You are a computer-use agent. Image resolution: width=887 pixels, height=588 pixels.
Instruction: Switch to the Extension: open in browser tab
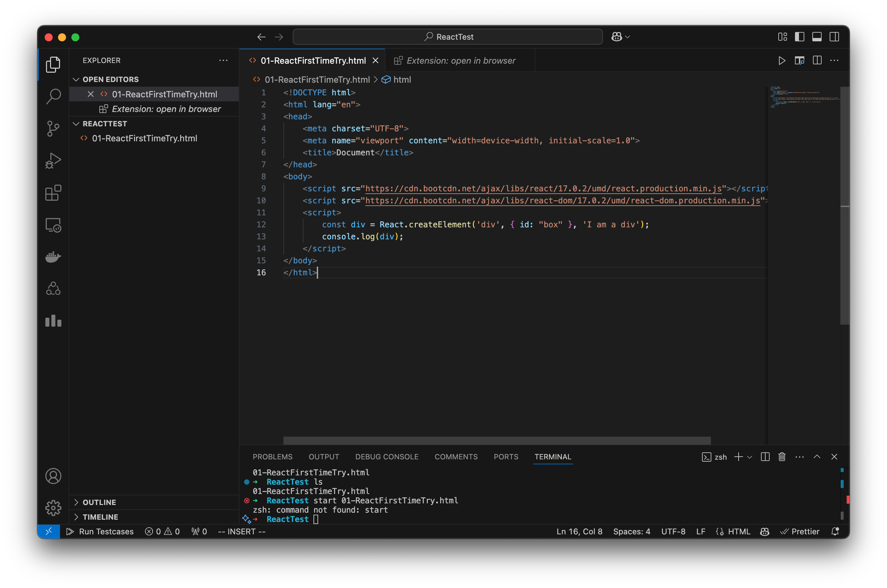click(461, 60)
